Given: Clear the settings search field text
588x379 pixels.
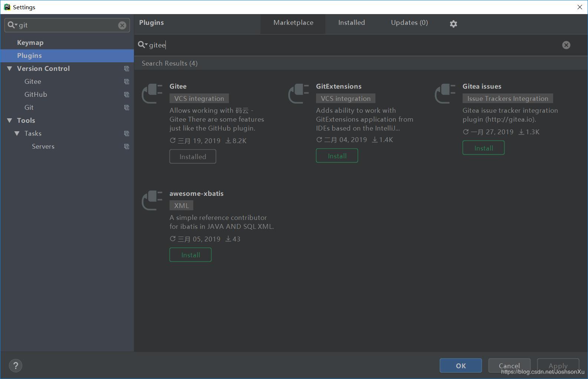Looking at the screenshot, I should pos(122,25).
